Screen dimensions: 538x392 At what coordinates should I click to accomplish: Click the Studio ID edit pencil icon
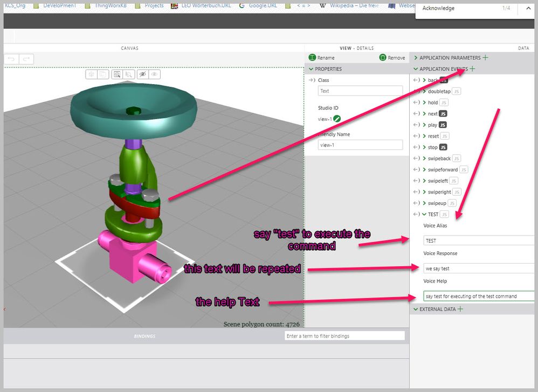tap(337, 119)
